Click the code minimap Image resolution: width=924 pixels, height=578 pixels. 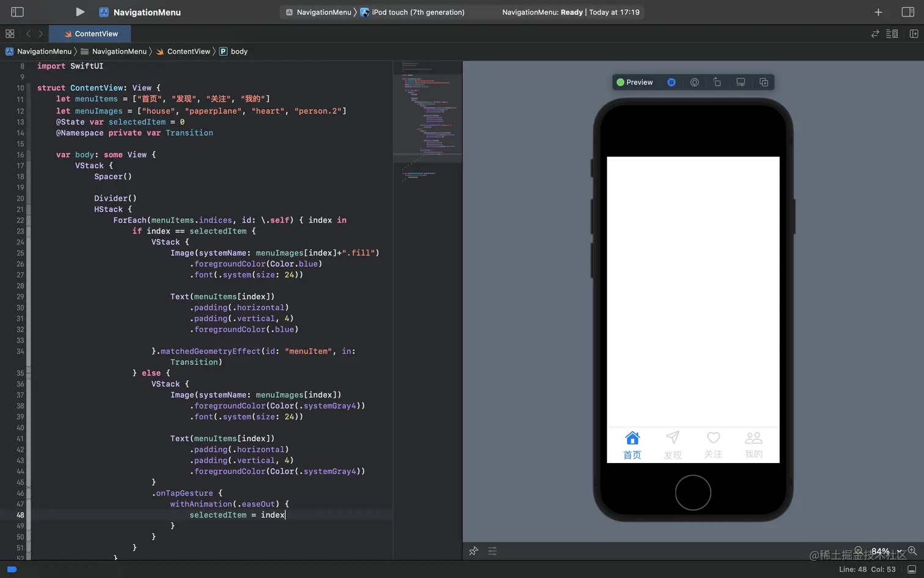coord(427,122)
